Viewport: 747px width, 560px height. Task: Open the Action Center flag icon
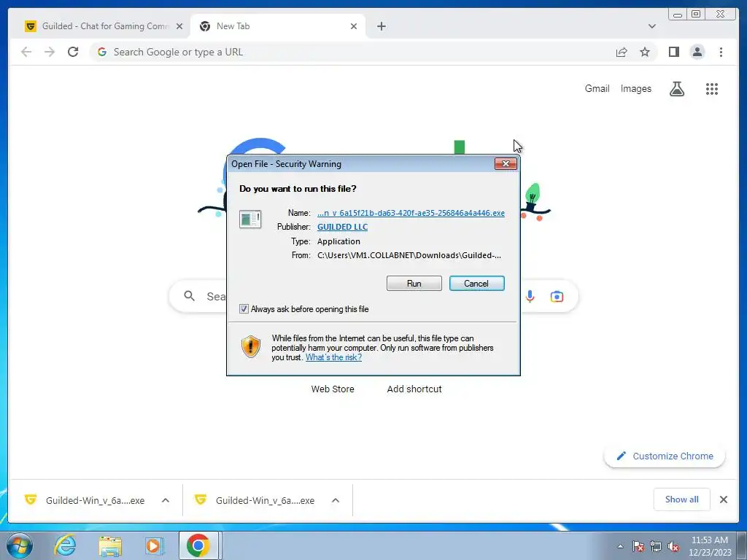pyautogui.click(x=638, y=547)
